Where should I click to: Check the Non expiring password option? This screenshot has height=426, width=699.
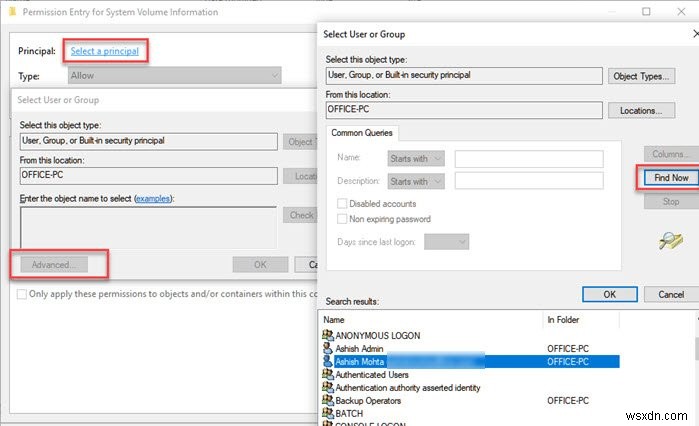343,219
